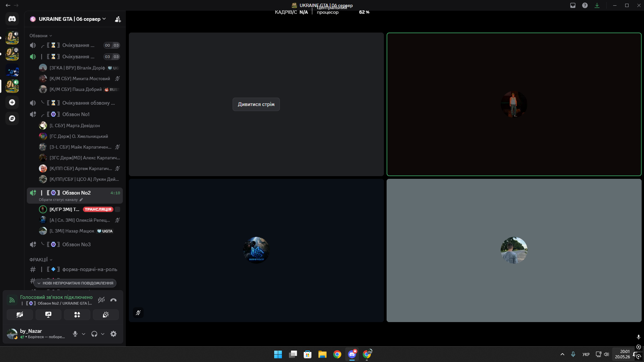
Task: Toggle noise suppression in voice panel
Action: coord(101,300)
